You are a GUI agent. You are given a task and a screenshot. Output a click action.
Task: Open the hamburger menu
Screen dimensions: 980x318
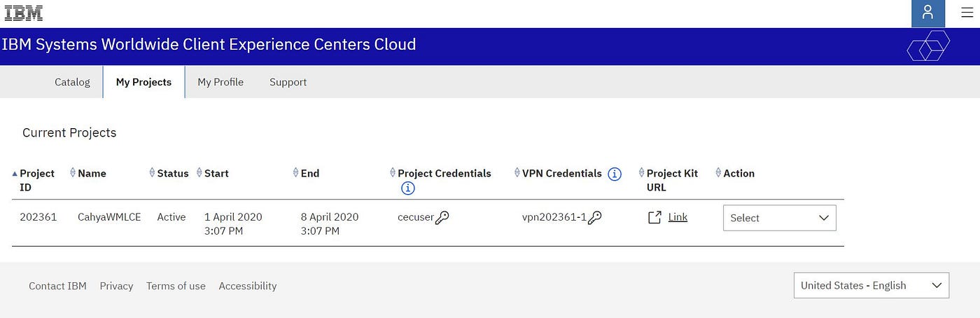(x=967, y=13)
